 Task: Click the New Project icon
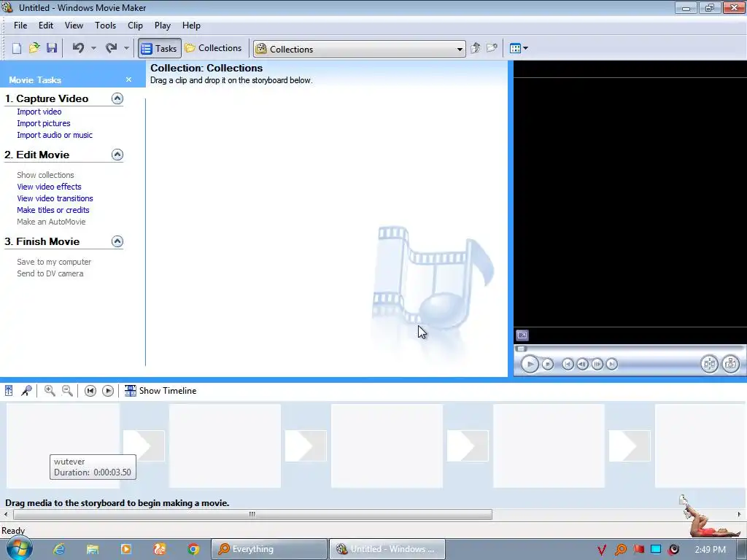pos(17,48)
